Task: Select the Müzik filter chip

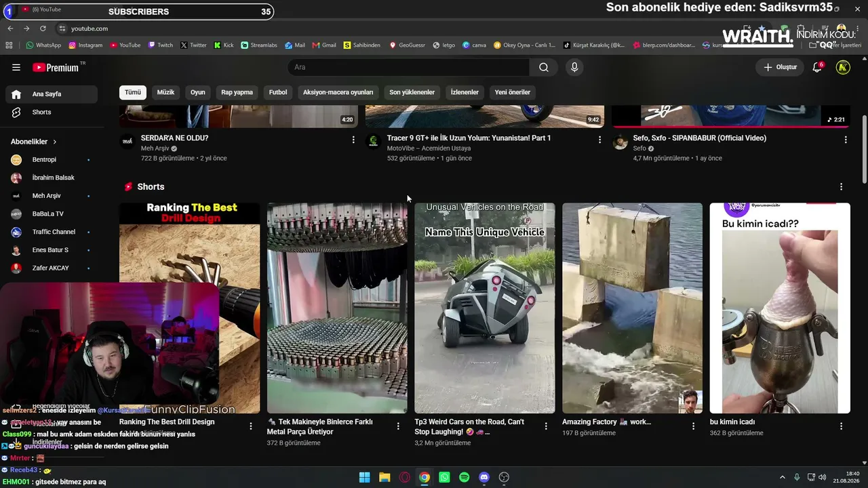Action: pos(165,92)
